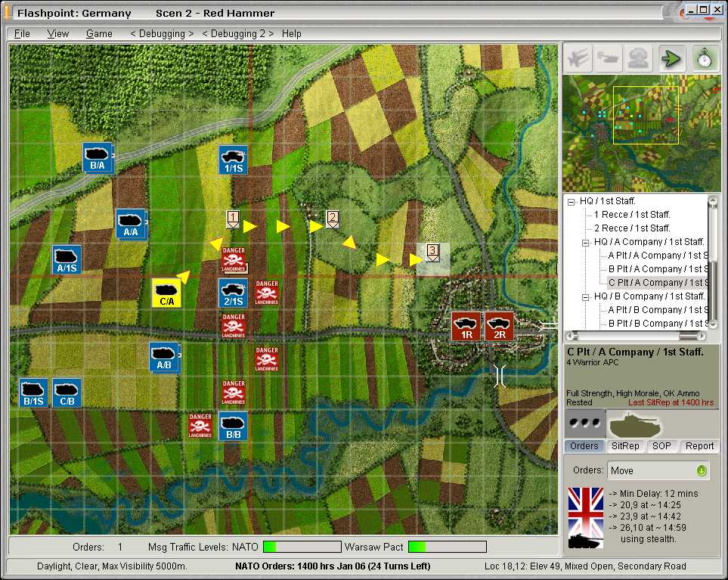The width and height of the screenshot is (728, 580).
Task: Switch to the SitRep tab
Action: point(624,446)
